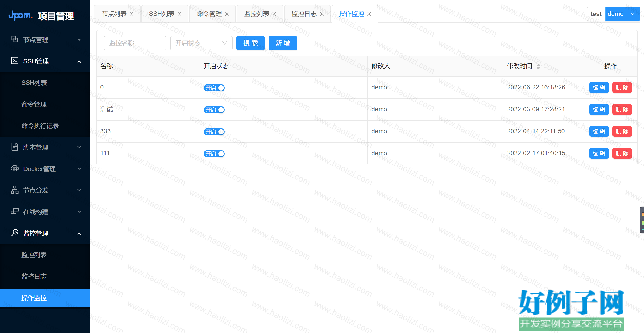The width and height of the screenshot is (644, 333).
Task: Delete the monitor named 333
Action: pos(622,132)
